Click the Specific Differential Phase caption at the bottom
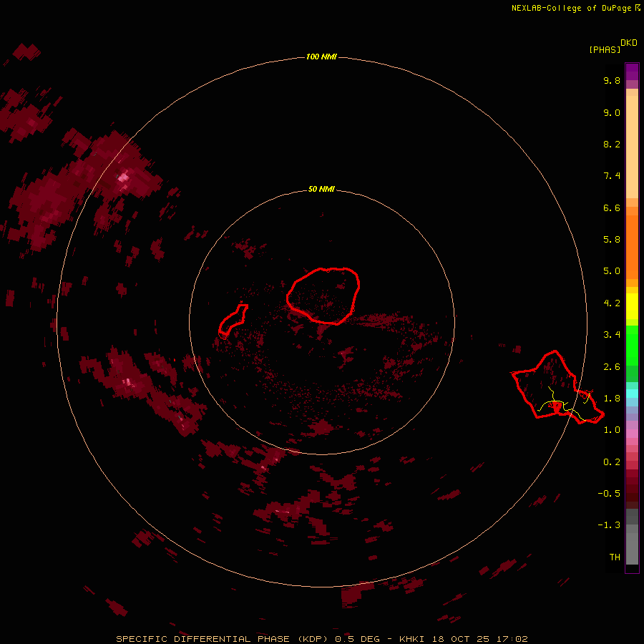This screenshot has width=644, height=644. point(321,639)
